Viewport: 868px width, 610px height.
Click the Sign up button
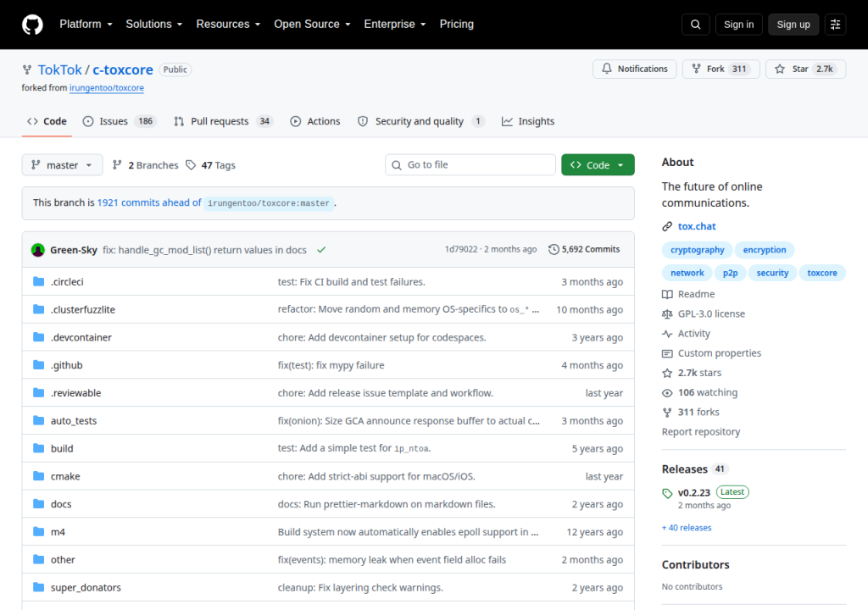tap(793, 25)
